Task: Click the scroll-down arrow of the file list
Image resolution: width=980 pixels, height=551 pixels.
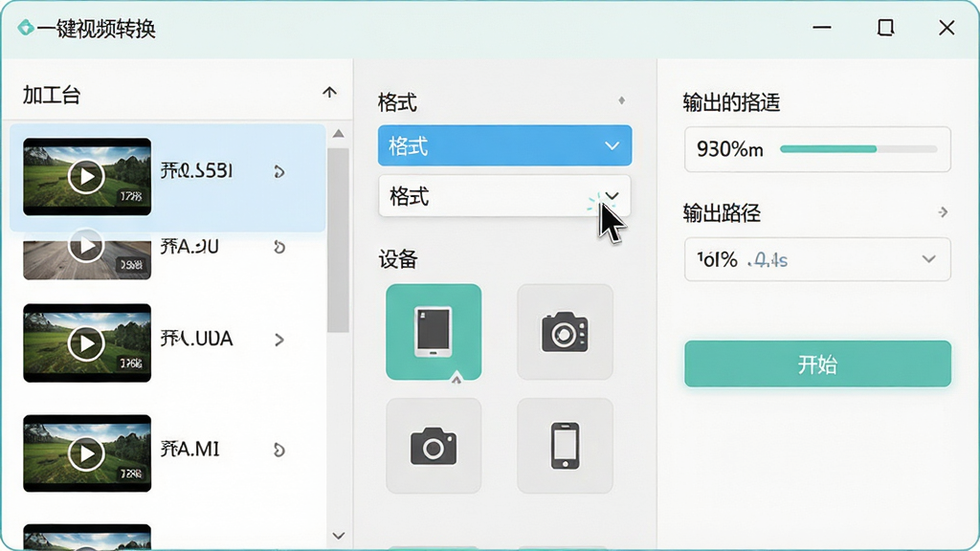Action: pyautogui.click(x=338, y=536)
